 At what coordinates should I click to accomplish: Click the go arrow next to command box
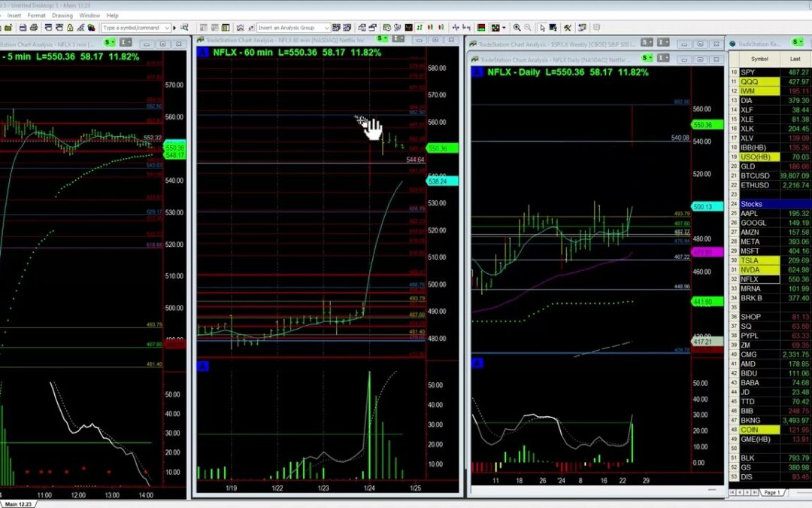pos(174,28)
